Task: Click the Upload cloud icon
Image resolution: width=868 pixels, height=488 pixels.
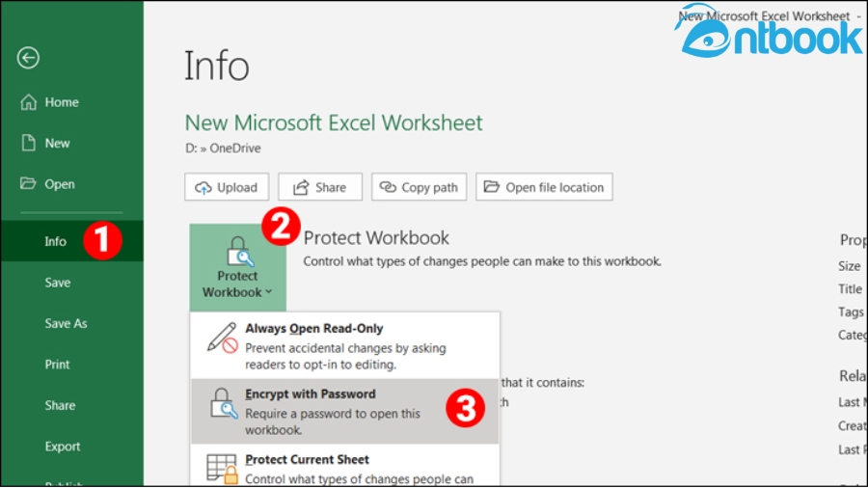Action: (x=203, y=187)
